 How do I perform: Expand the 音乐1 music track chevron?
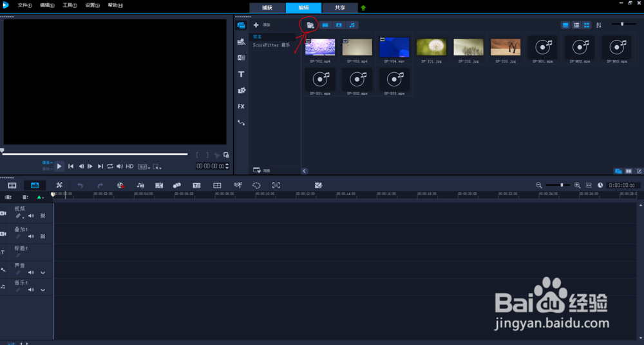point(43,290)
